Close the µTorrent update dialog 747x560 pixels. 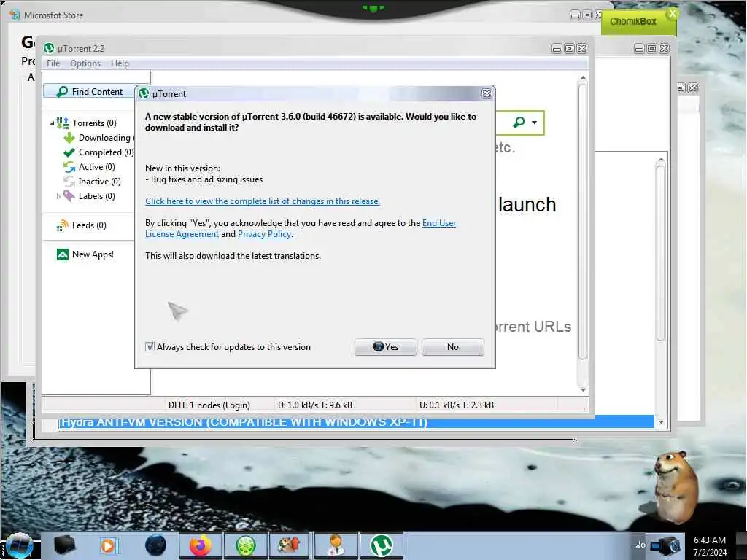coord(487,94)
